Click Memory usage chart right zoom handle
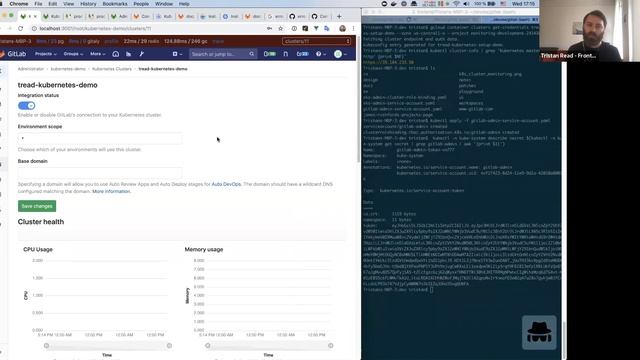640x360 pixels. click(331, 346)
